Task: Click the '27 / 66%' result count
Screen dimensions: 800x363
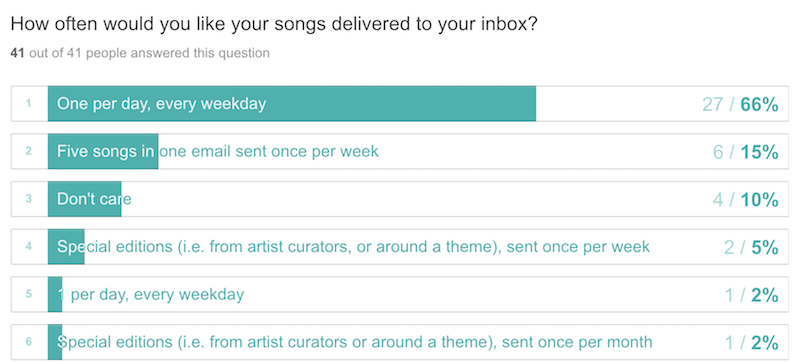Action: pyautogui.click(x=740, y=104)
